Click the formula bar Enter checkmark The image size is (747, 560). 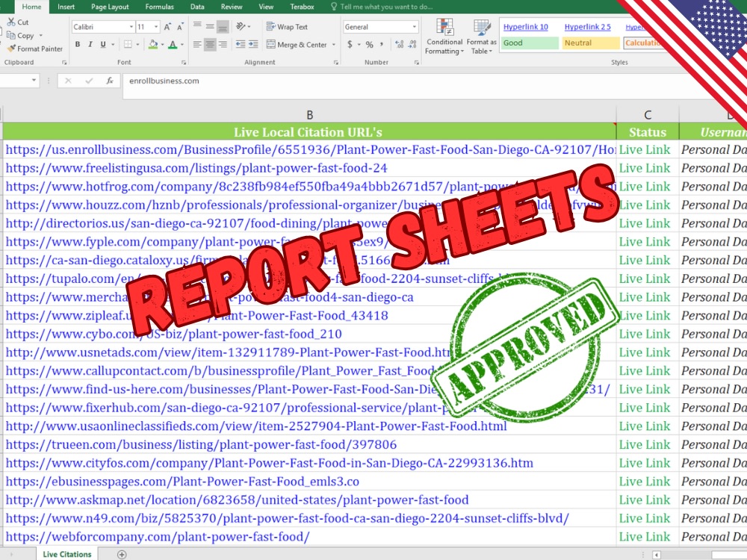point(89,81)
